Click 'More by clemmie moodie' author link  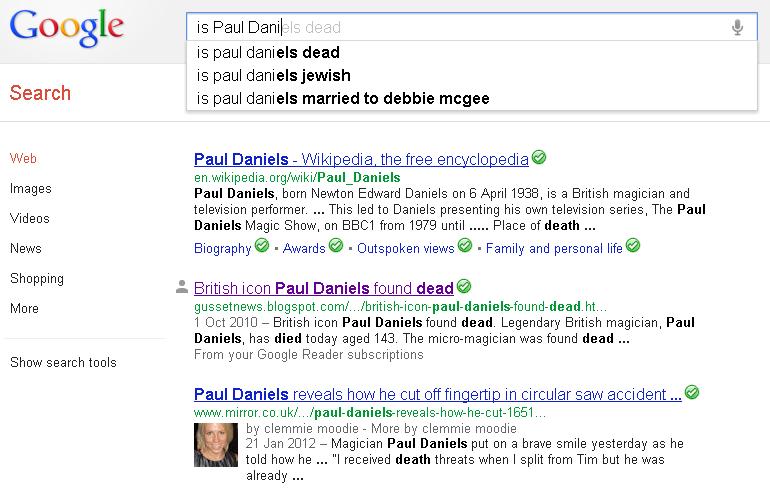(x=443, y=429)
